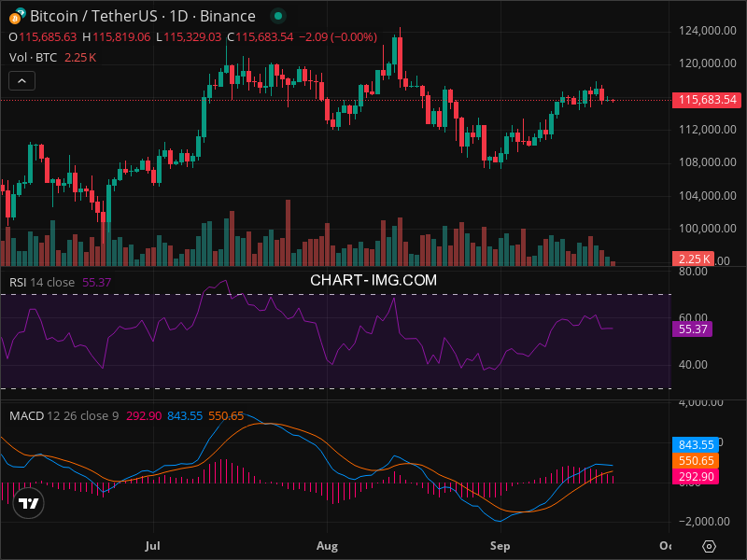
Task: Select the MACD 12 26 close 9 legend
Action: [63, 415]
